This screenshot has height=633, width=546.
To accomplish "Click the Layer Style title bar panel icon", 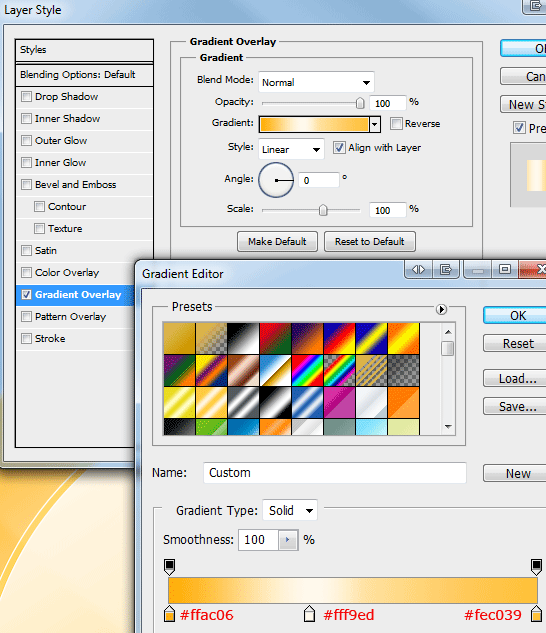I will coord(535,6).
